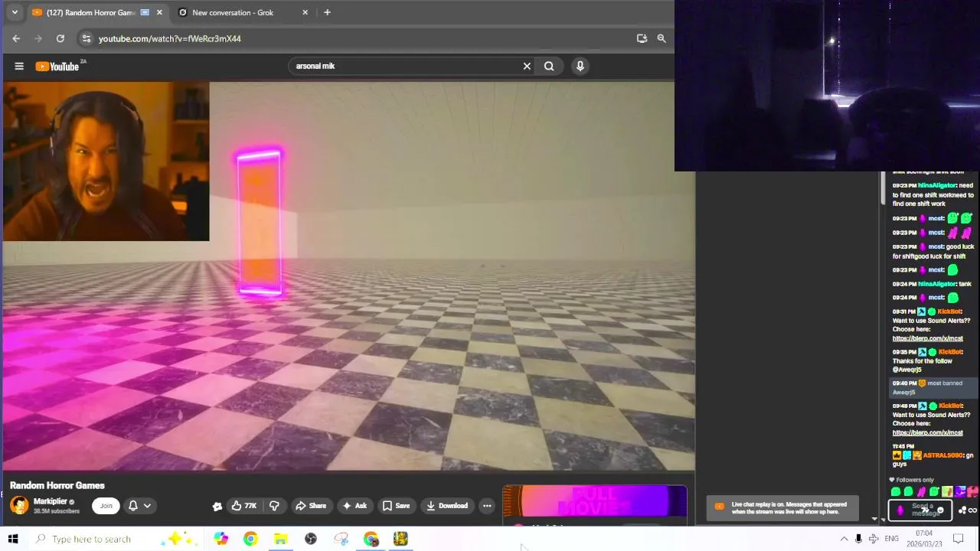Image resolution: width=980 pixels, height=551 pixels.
Task: Open the Full Movies recommended thumbnail
Action: coord(595,502)
